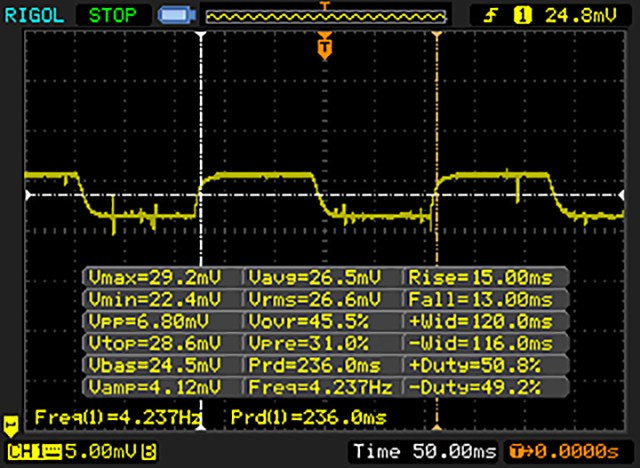The image size is (640, 468).
Task: Click the 5.00mV vertical scale value
Action: pos(101,452)
